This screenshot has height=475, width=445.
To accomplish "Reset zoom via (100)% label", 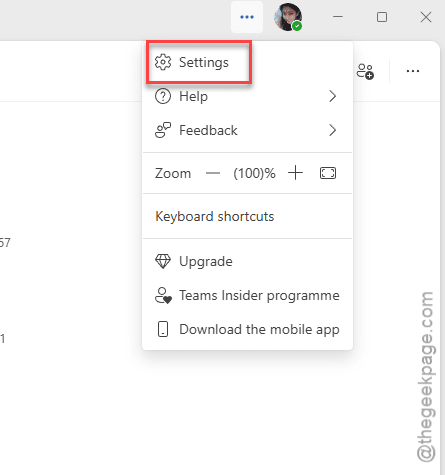I will point(254,173).
